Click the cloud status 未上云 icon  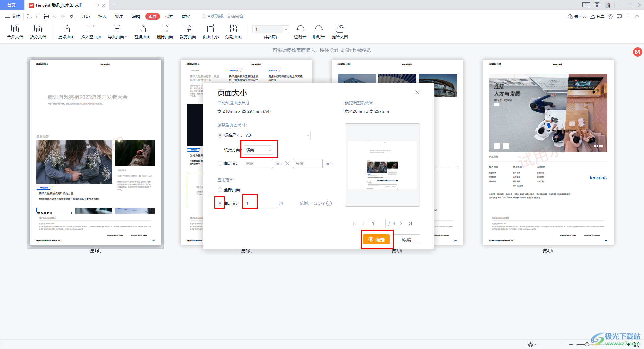[577, 16]
